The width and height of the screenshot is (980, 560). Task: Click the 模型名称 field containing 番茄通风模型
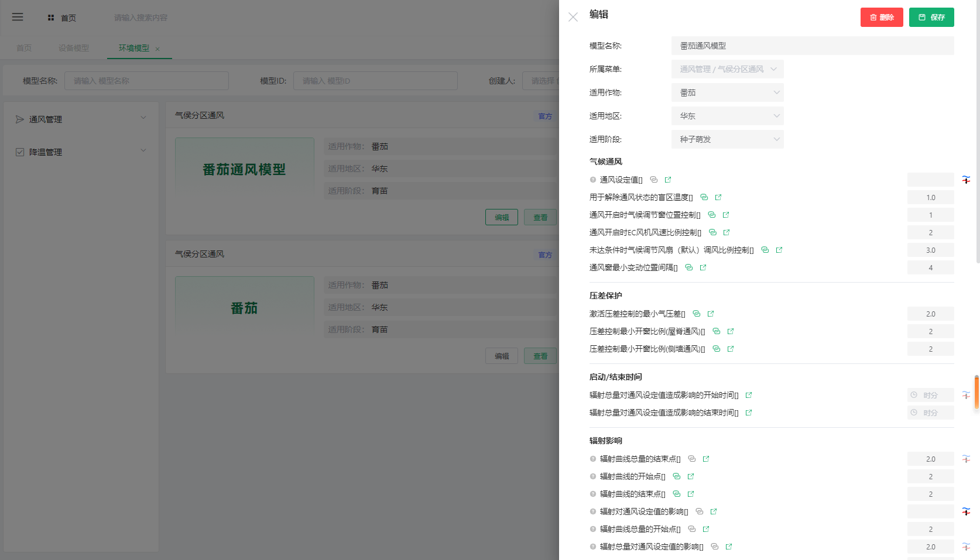(812, 46)
